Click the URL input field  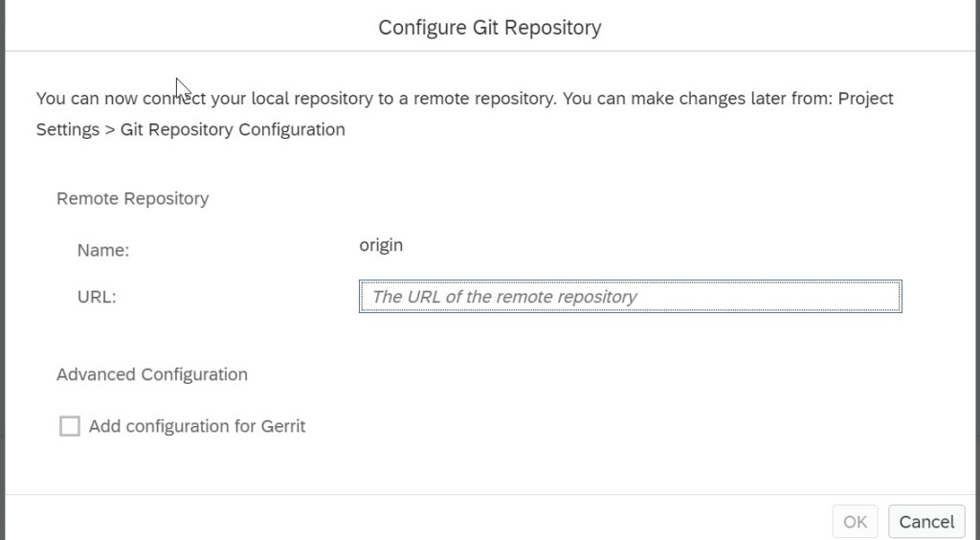coord(630,297)
